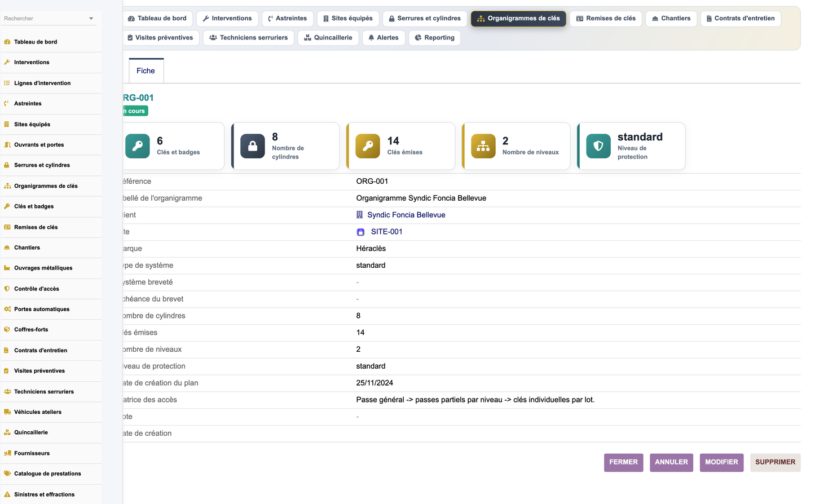Go to Serrures et cylindres top tab
The width and height of the screenshot is (815, 504).
tap(425, 19)
